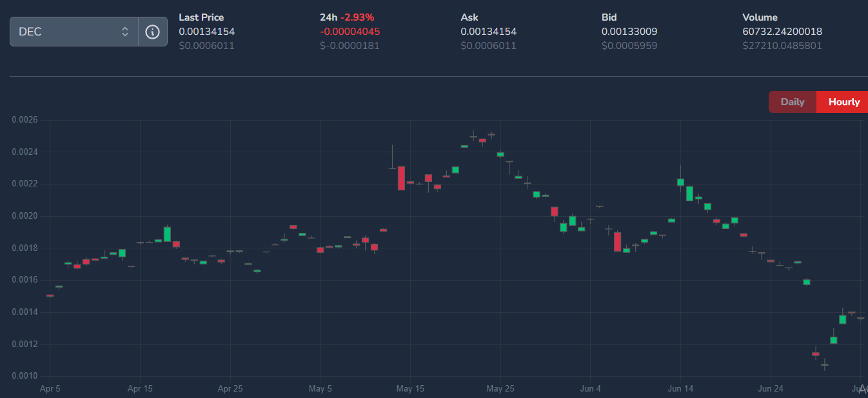
Task: Click the 0.0020 price axis label
Action: tap(25, 216)
